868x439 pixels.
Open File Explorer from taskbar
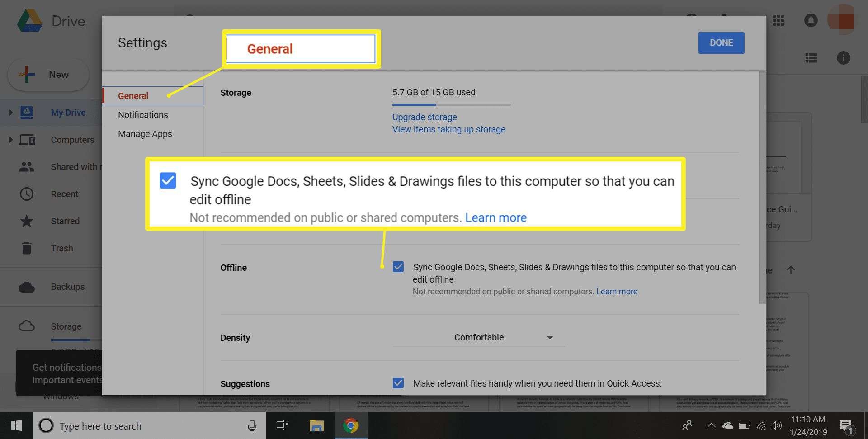(316, 425)
